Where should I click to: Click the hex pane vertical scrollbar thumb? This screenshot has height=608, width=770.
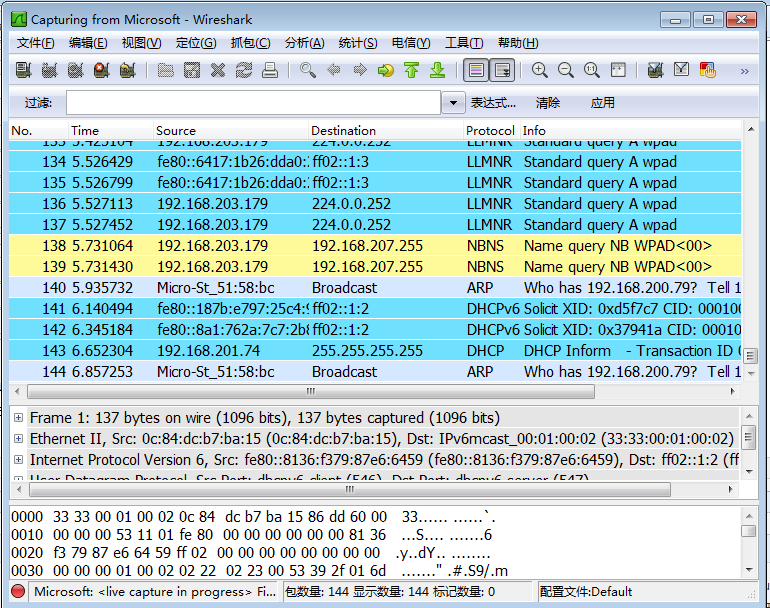749,531
